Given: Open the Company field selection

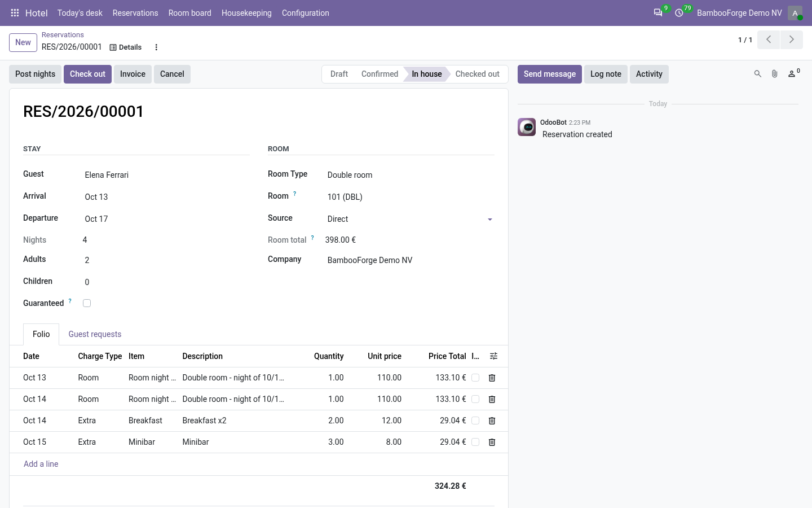Looking at the screenshot, I should tap(411, 260).
